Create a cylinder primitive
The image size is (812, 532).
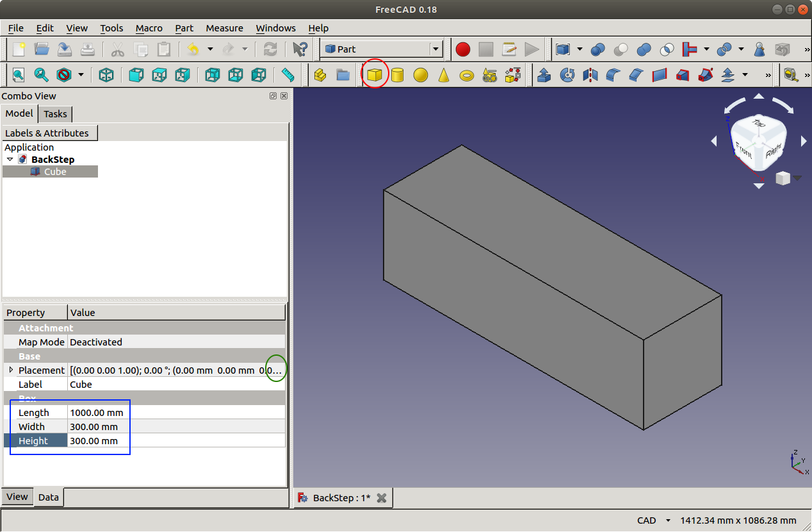pos(398,75)
